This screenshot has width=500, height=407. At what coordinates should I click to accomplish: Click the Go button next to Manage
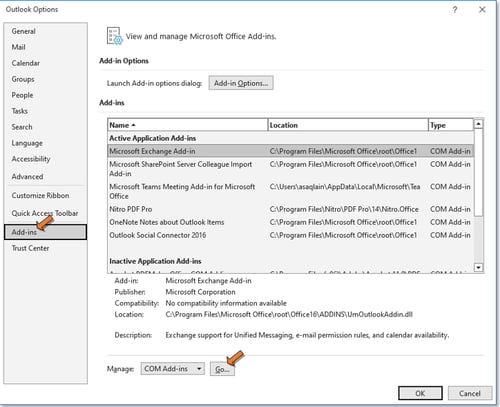pos(222,369)
